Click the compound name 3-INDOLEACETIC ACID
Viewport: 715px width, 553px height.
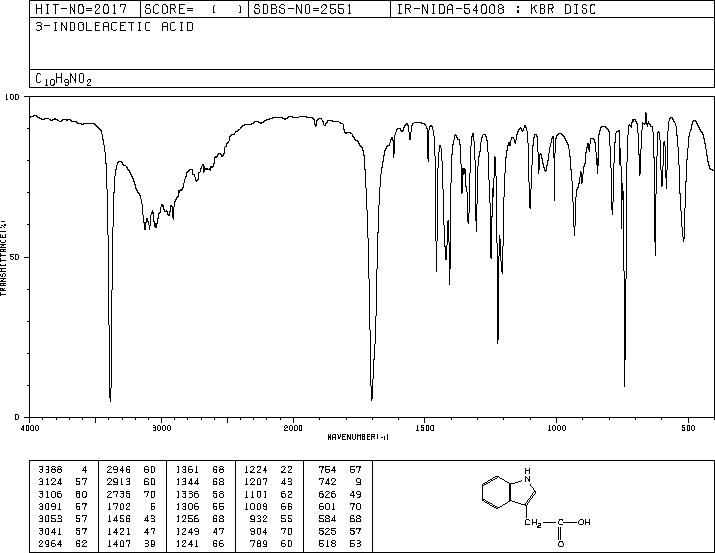click(x=114, y=27)
